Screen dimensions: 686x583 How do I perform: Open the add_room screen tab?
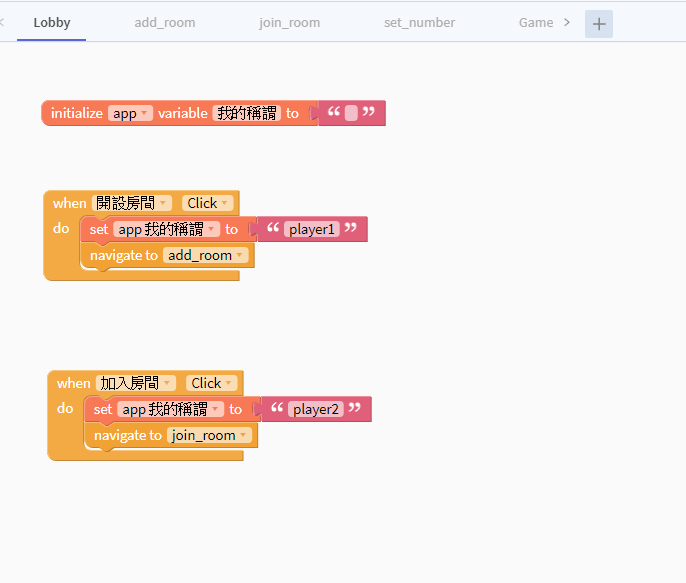point(164,23)
